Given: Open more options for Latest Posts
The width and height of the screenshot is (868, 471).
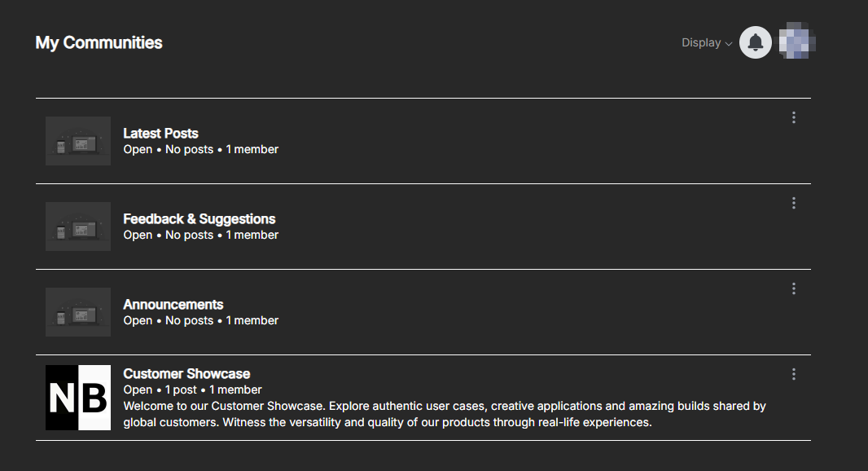Looking at the screenshot, I should (x=794, y=117).
